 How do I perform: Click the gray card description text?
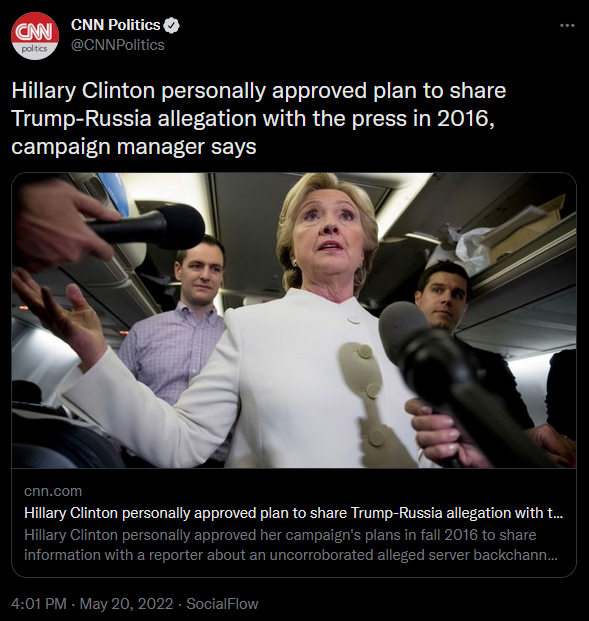291,545
